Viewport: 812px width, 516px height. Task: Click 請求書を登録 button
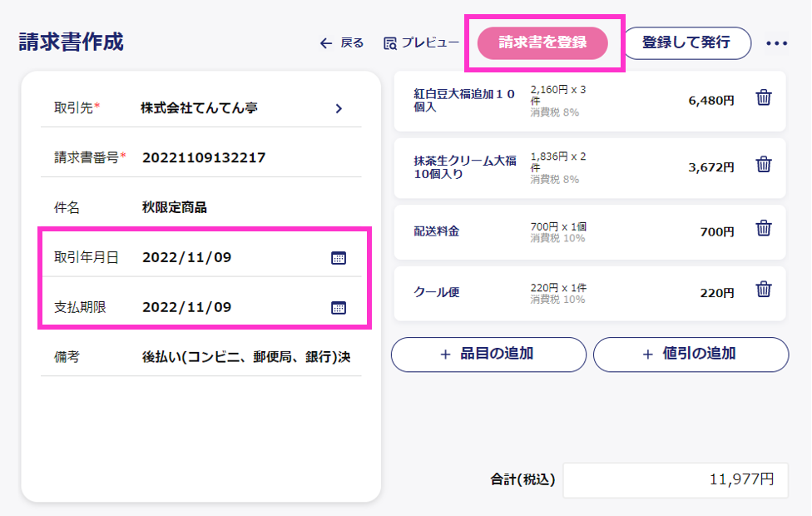(542, 43)
